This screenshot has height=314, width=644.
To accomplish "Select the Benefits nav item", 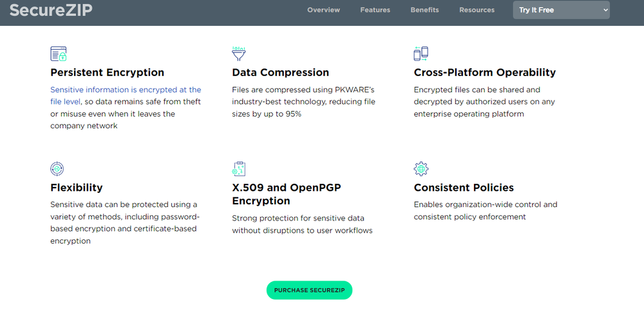I will click(424, 10).
